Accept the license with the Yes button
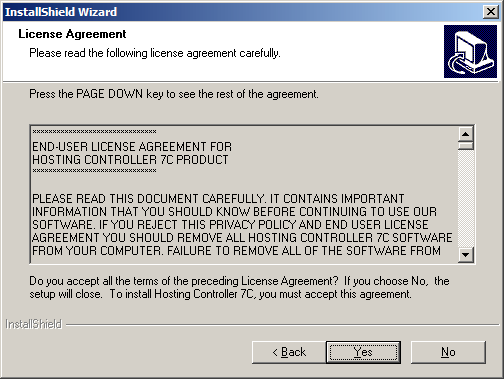 coord(363,352)
